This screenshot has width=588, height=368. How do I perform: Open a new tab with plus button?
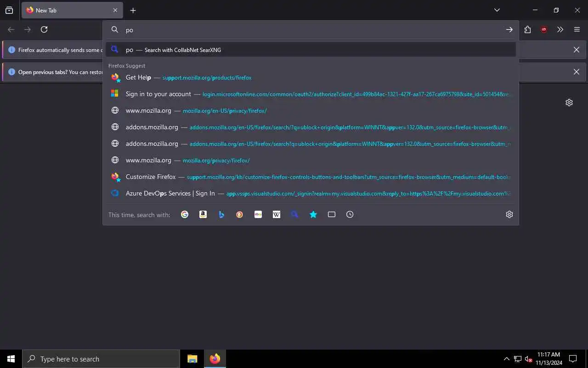133,10
